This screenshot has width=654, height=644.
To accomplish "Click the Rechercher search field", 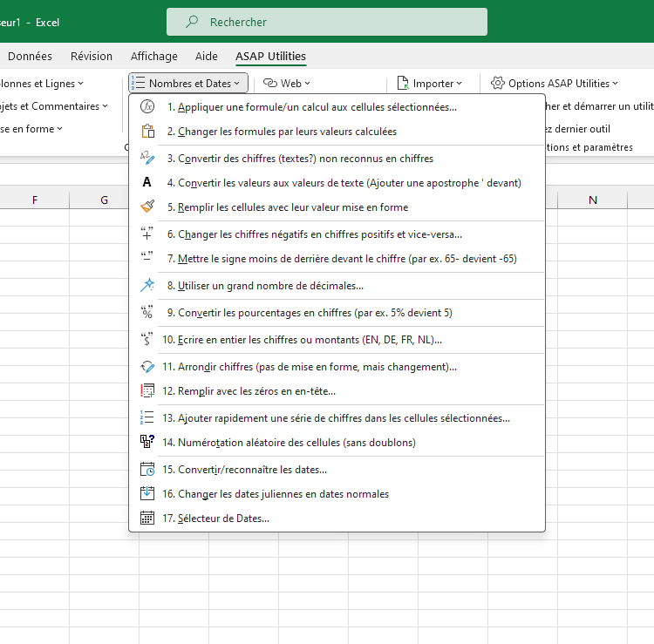I will (327, 22).
